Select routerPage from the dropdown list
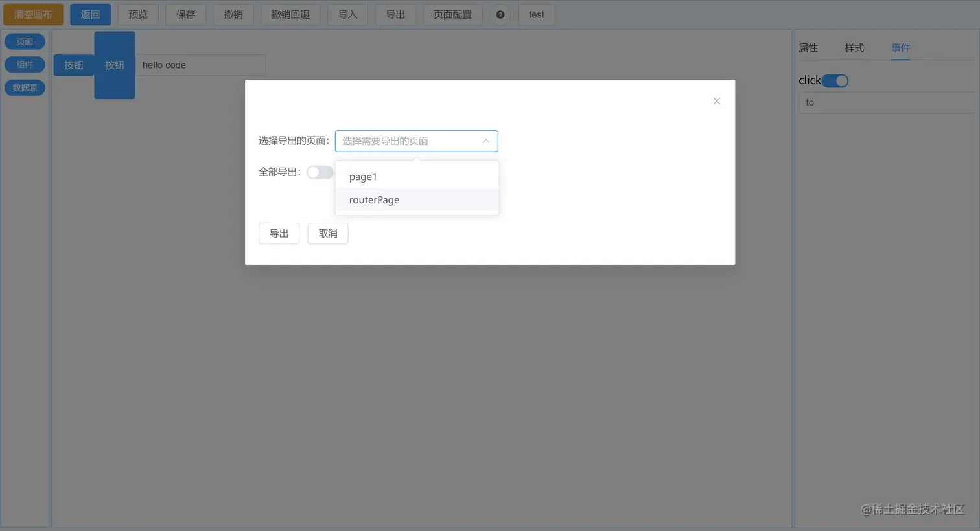980x531 pixels. 374,199
